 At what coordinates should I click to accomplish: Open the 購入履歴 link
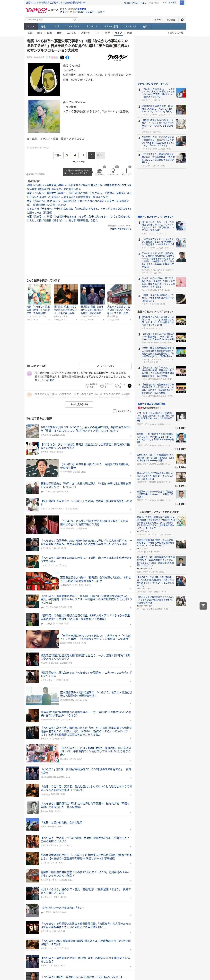click(171, 20)
